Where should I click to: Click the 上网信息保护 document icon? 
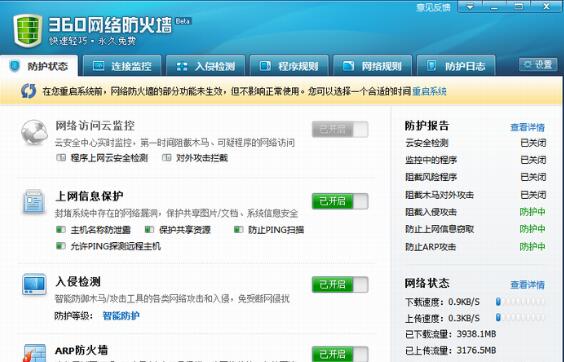point(34,202)
